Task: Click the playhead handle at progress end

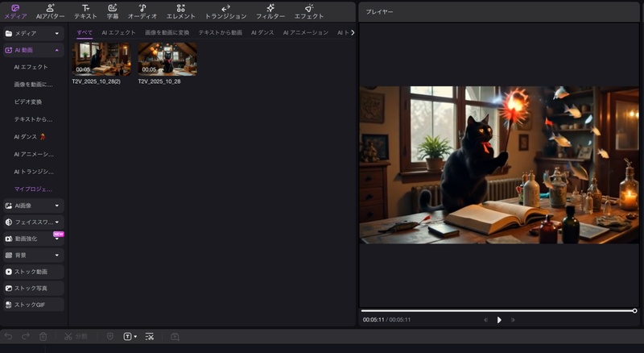Action: (x=634, y=311)
